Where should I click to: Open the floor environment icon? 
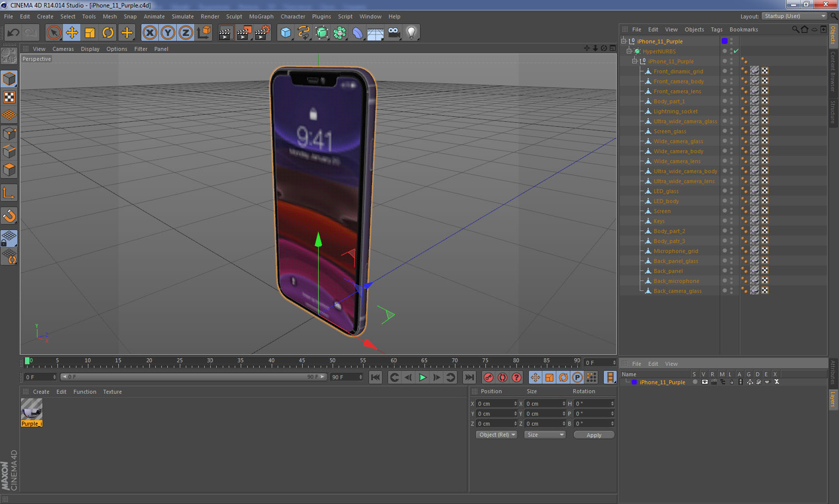(376, 33)
